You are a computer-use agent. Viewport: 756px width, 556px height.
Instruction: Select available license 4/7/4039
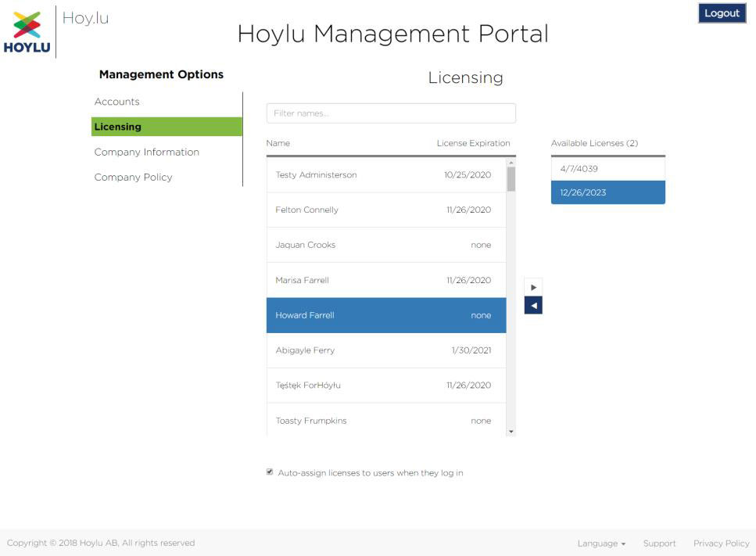(x=608, y=169)
